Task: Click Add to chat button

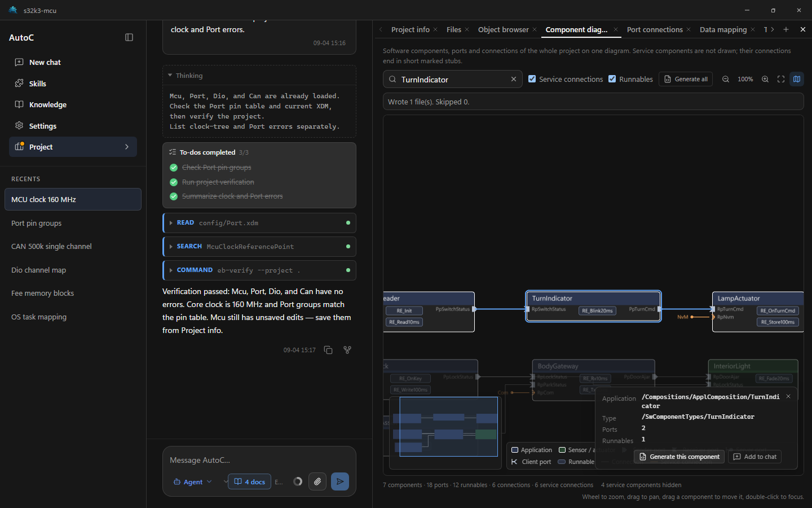Action: [x=754, y=457]
